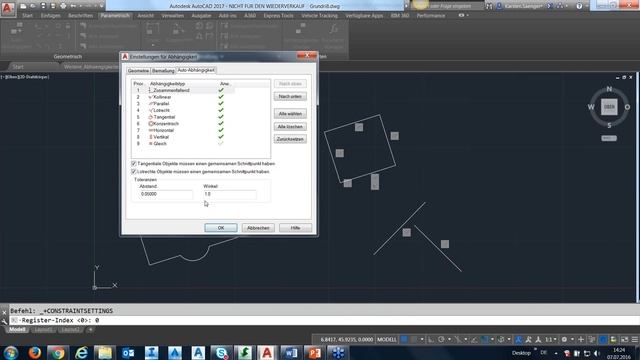
Task: Switch to the Geometrie tab in dialog
Action: click(138, 71)
